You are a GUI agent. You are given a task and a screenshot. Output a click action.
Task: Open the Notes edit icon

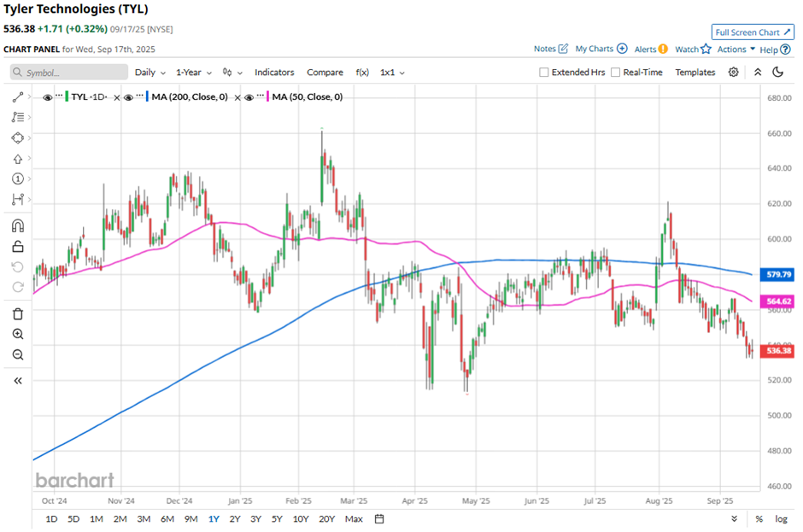(x=563, y=49)
